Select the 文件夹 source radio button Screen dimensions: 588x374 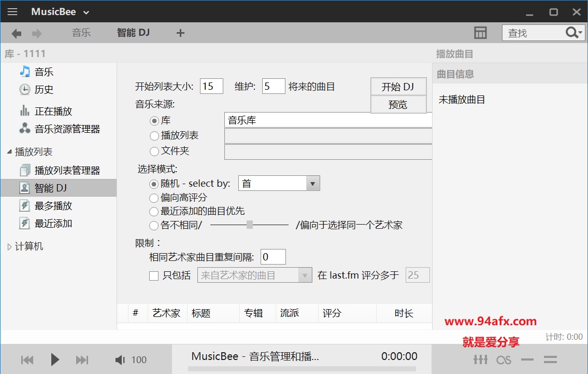tap(154, 151)
